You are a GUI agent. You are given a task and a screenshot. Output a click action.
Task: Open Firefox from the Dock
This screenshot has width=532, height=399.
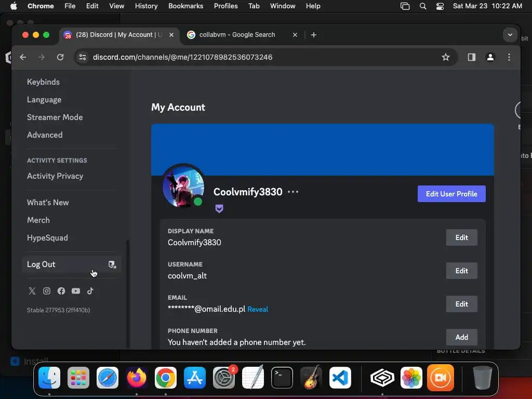137,378
